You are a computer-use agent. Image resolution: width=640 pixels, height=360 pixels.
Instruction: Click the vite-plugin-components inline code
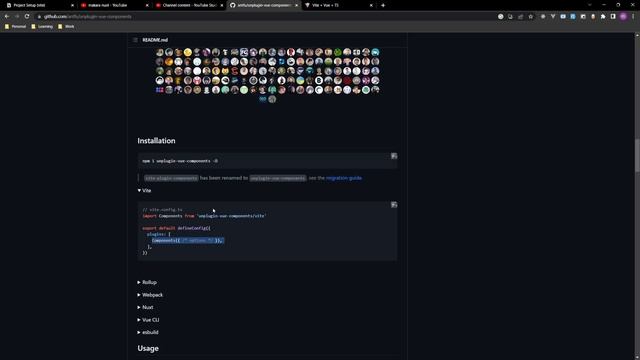click(171, 178)
